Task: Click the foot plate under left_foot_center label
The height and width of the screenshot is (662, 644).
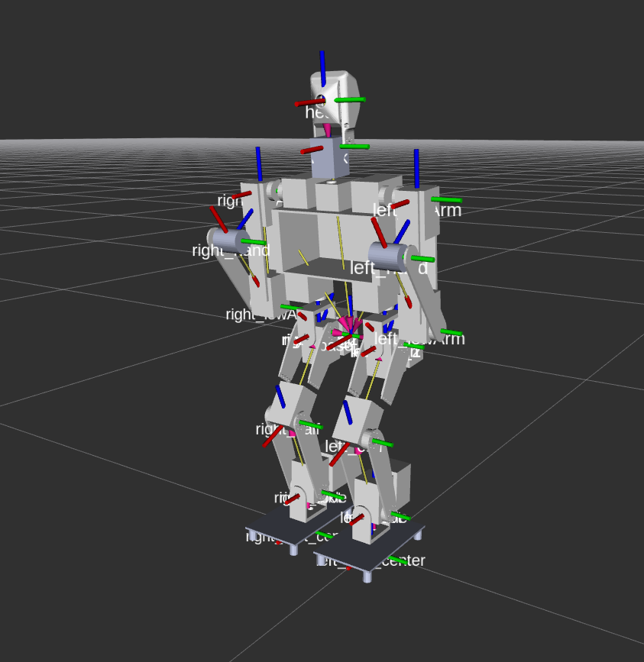Action: (368, 548)
